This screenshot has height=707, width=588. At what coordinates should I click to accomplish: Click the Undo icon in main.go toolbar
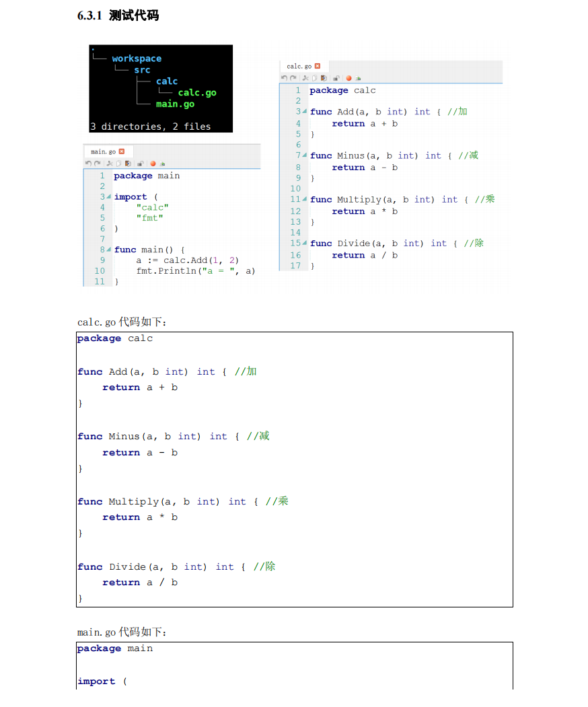pyautogui.click(x=88, y=163)
